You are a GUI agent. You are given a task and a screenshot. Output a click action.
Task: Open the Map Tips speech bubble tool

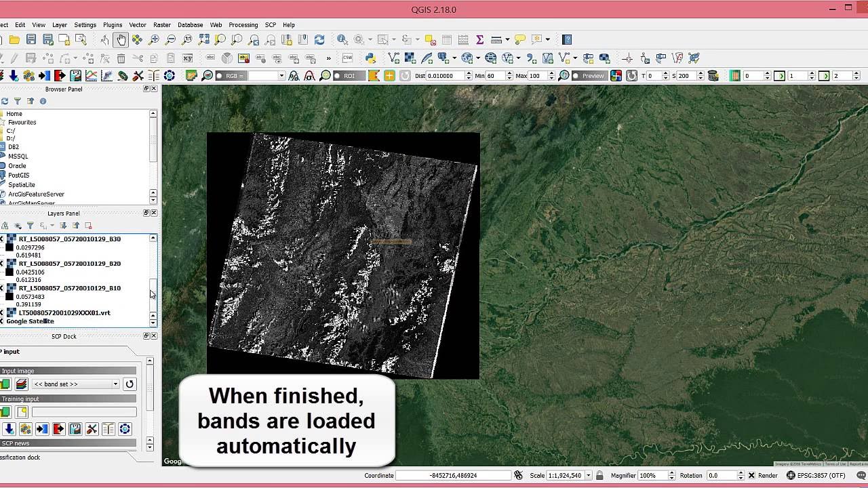(x=520, y=40)
